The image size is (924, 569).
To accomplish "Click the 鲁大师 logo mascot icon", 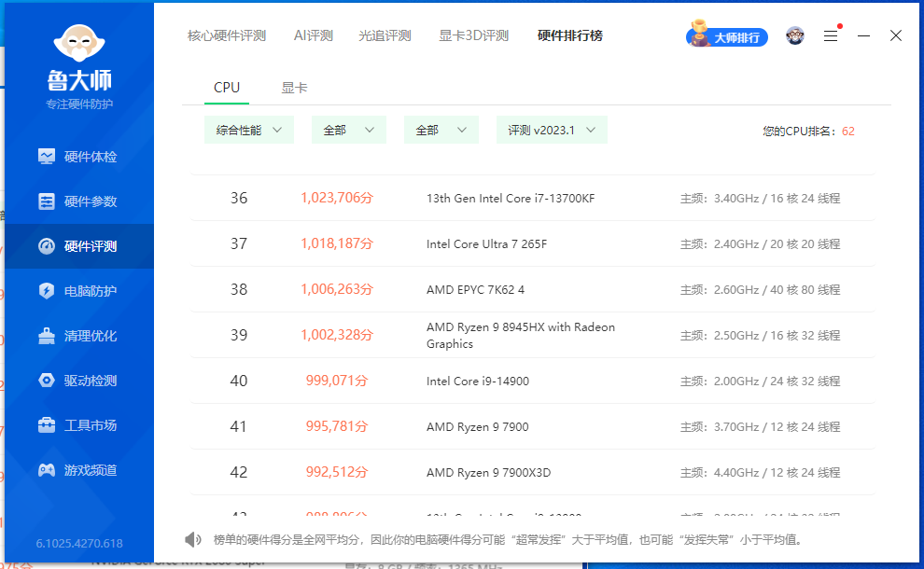I will click(79, 43).
